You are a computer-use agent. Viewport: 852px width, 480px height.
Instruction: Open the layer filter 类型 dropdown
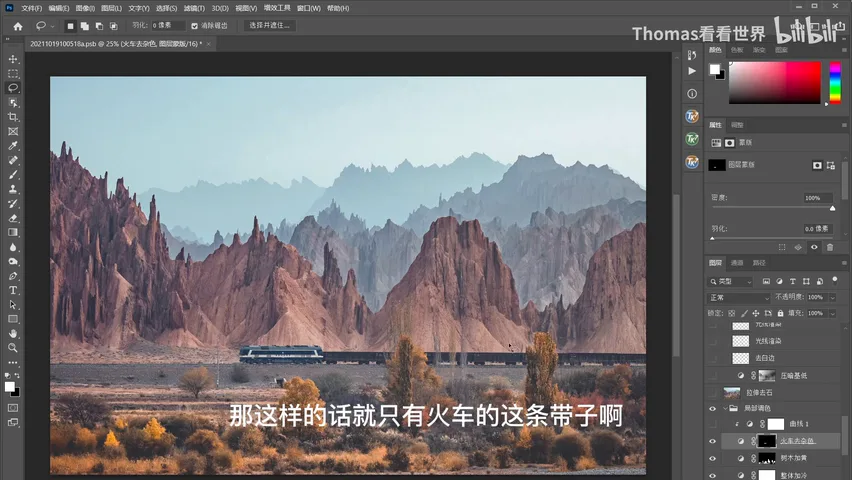click(730, 281)
